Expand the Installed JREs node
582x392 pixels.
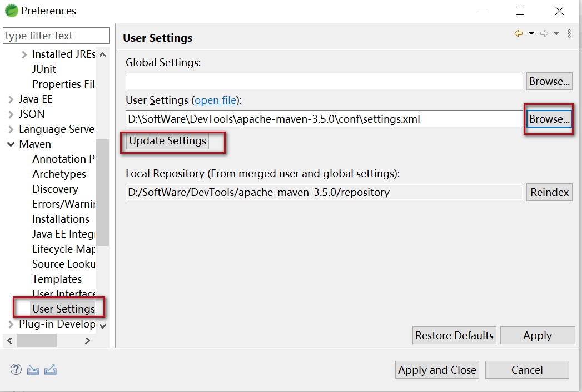24,54
